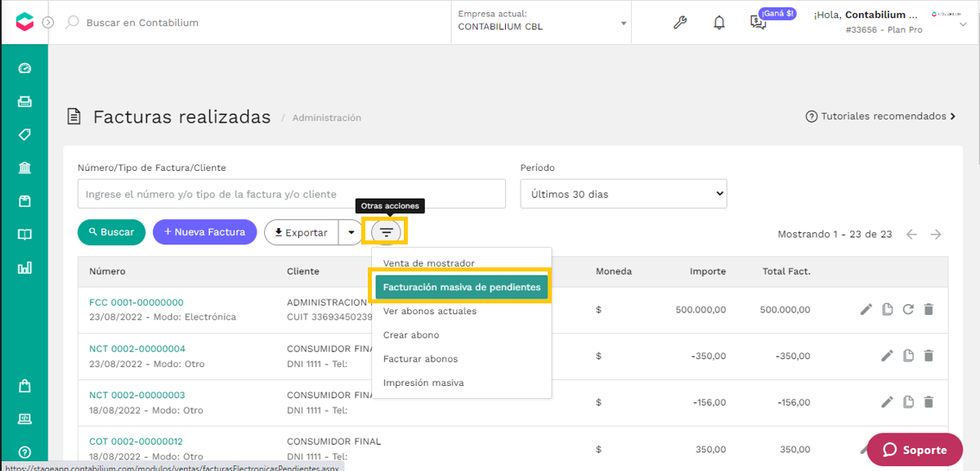
Task: Duplicate invoice NCT 0002-00000003 with the copy icon
Action: 908,401
